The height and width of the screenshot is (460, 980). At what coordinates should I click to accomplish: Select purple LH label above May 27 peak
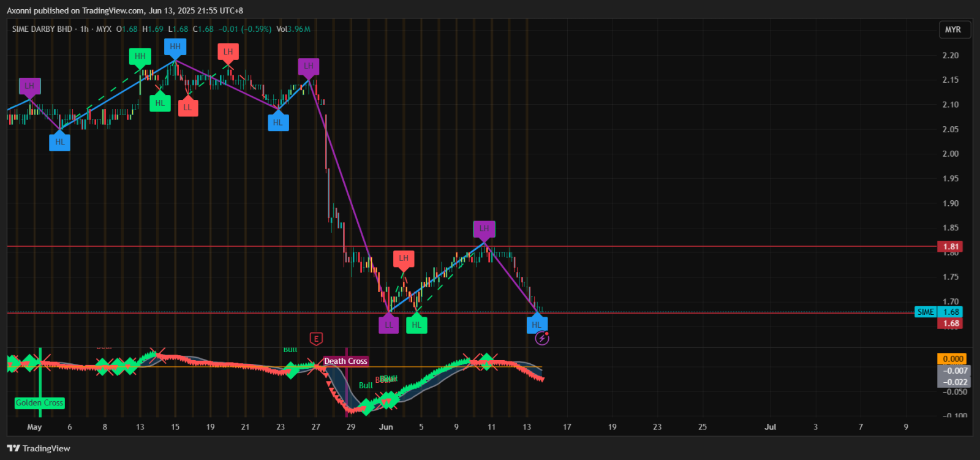point(309,66)
